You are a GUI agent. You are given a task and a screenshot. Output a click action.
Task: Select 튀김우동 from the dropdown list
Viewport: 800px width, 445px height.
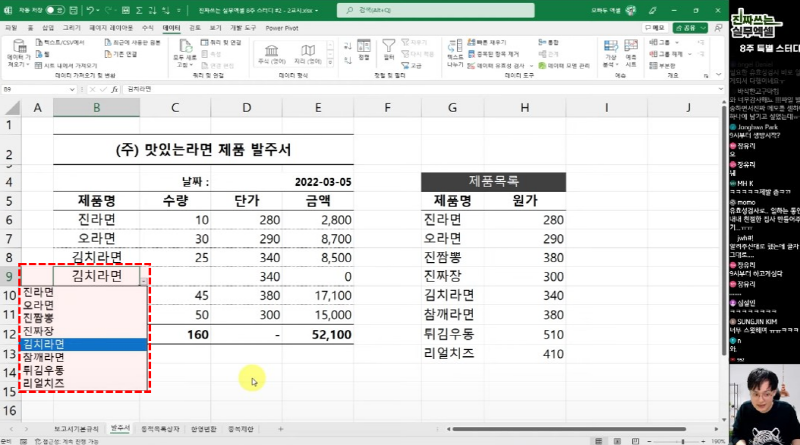pos(84,370)
